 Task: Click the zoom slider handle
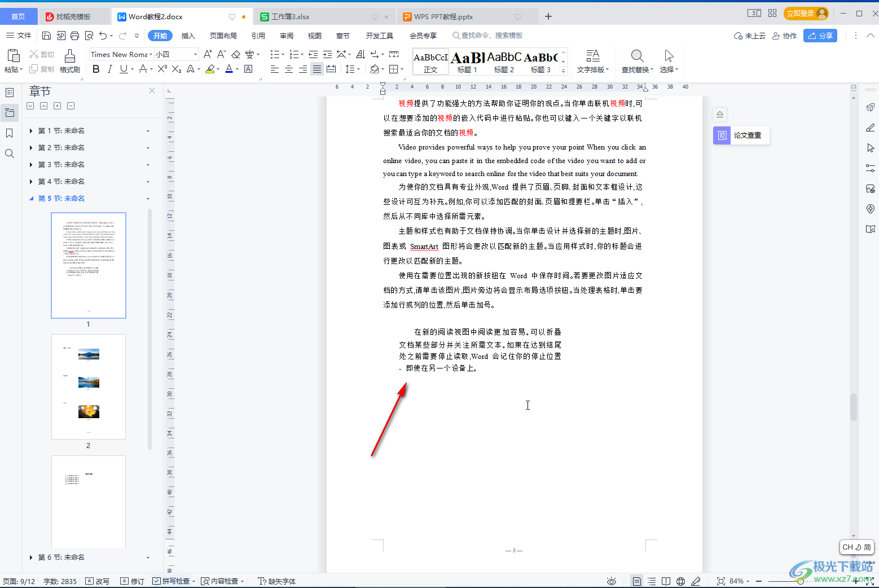tap(801, 581)
